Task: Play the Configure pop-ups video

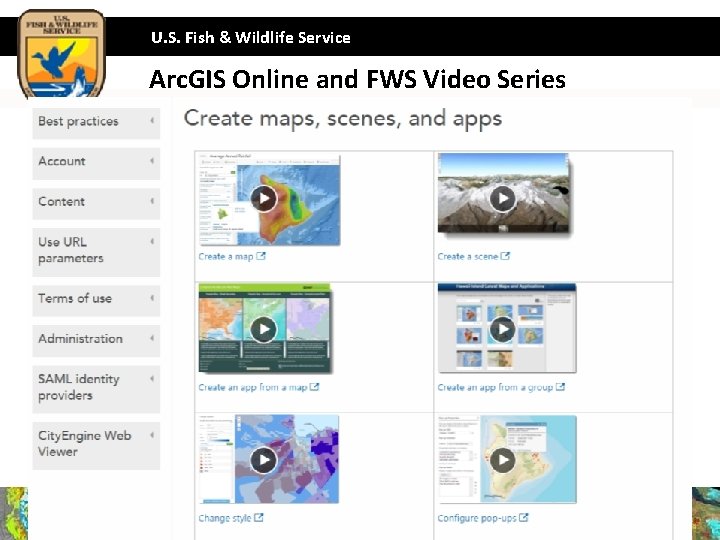Action: pyautogui.click(x=503, y=460)
